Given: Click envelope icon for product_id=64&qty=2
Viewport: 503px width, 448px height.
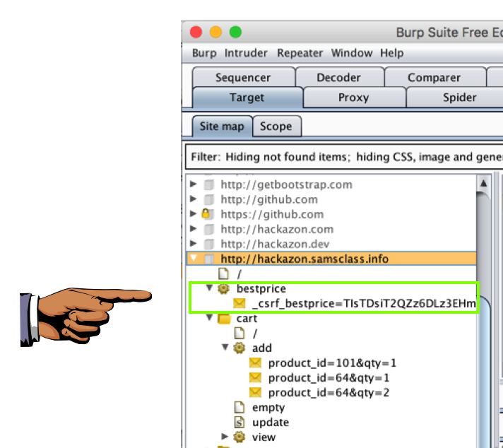Looking at the screenshot, I should click(255, 392).
